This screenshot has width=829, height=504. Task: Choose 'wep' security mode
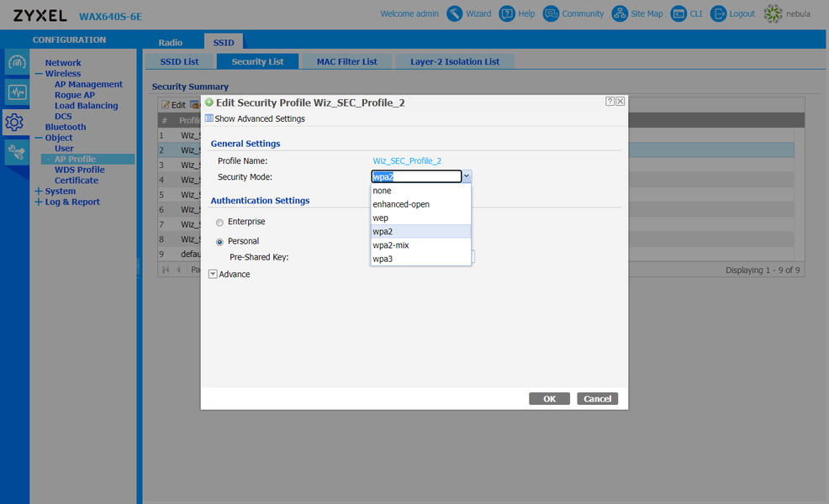tap(421, 218)
